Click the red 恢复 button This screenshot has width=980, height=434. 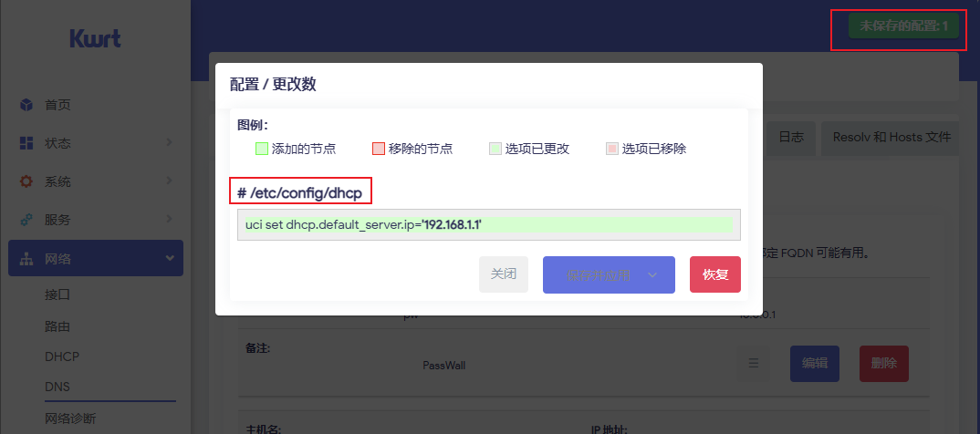coord(715,274)
